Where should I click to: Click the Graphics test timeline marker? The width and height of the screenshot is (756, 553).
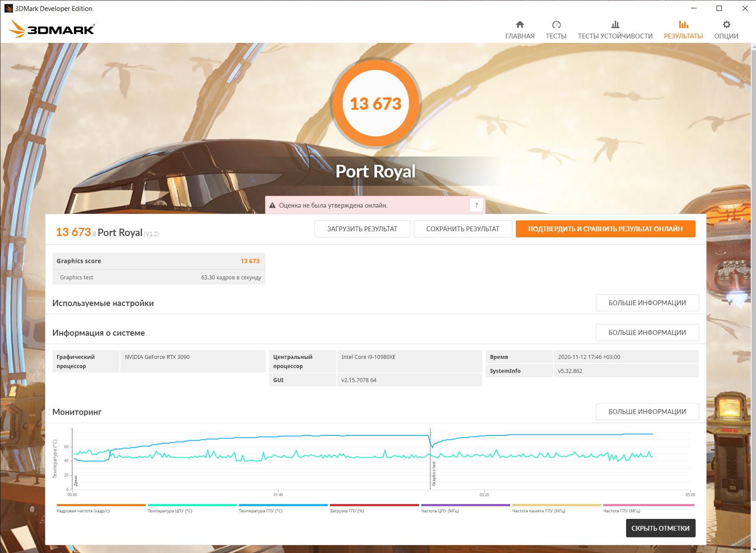434,474
